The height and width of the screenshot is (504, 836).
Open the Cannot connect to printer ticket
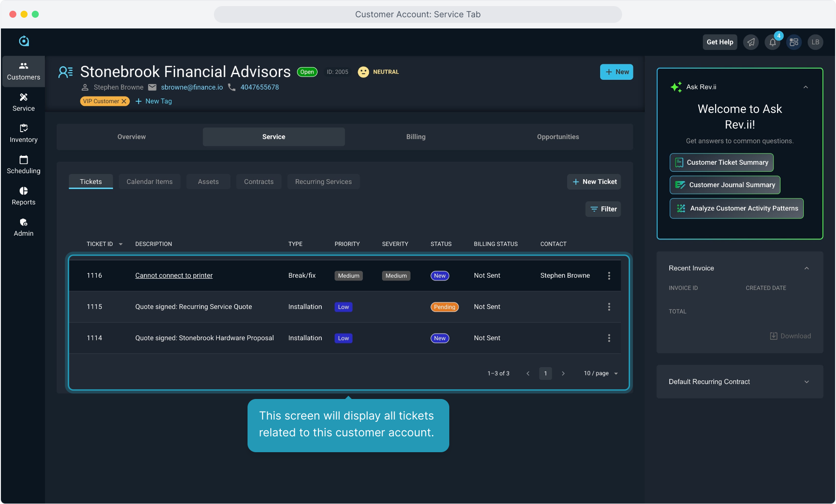coord(174,275)
